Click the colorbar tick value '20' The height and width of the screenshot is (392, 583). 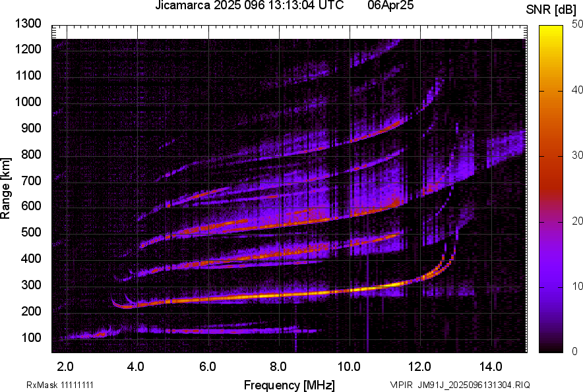click(577, 221)
